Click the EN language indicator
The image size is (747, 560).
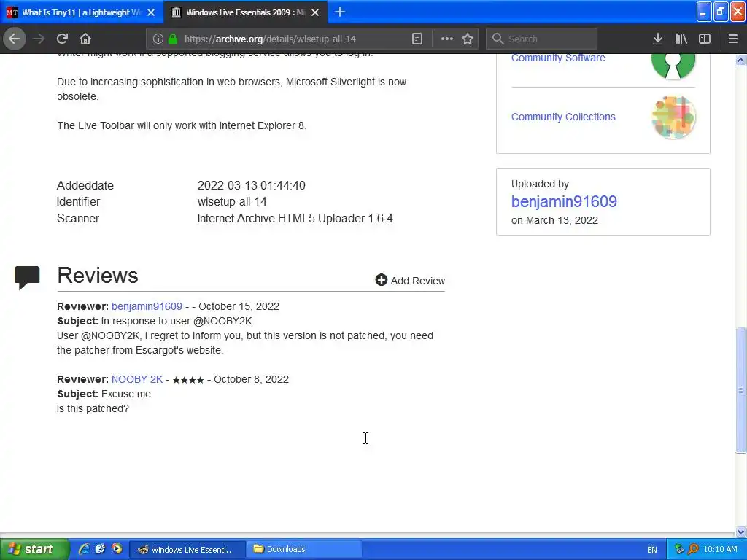click(651, 550)
